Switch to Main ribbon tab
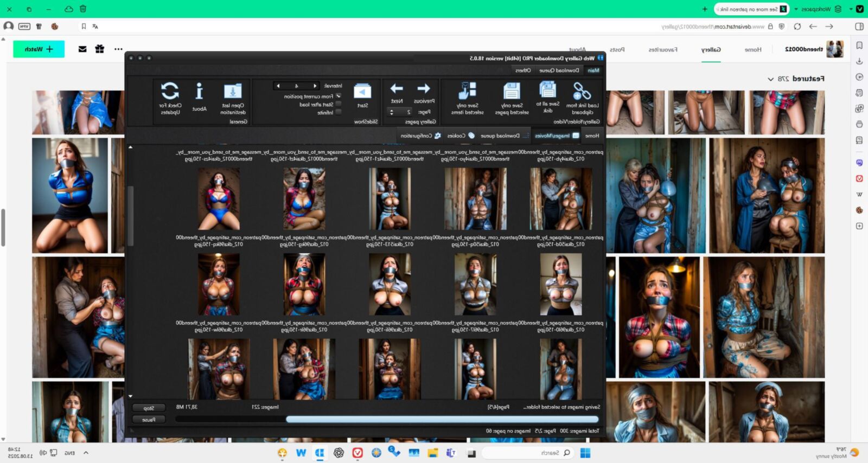 [x=593, y=70]
